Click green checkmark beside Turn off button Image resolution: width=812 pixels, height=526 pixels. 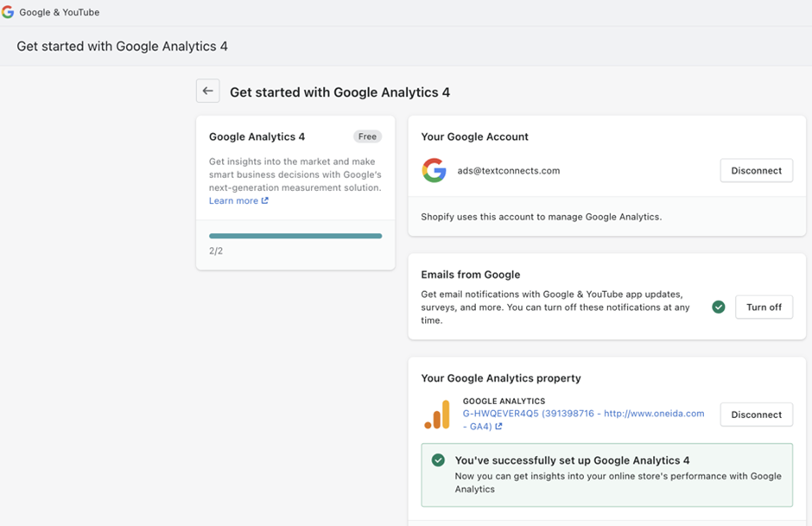(x=718, y=307)
